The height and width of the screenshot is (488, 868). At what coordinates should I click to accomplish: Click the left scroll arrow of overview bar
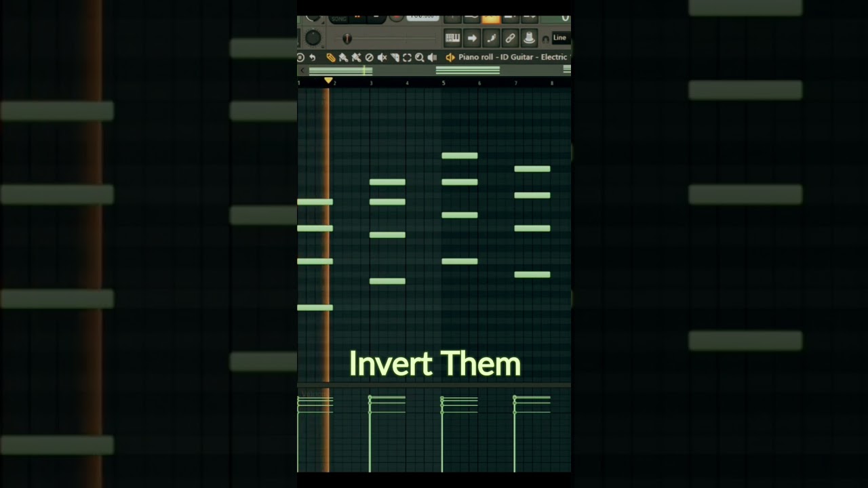(302, 70)
